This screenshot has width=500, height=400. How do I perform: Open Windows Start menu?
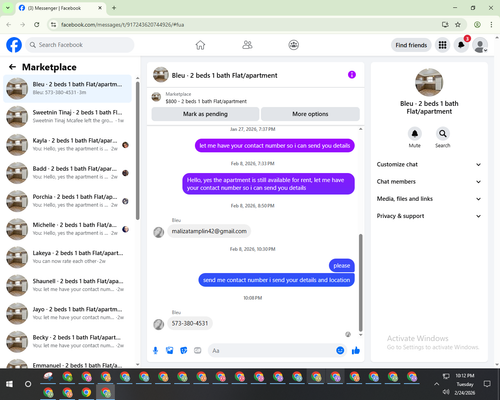point(9,384)
